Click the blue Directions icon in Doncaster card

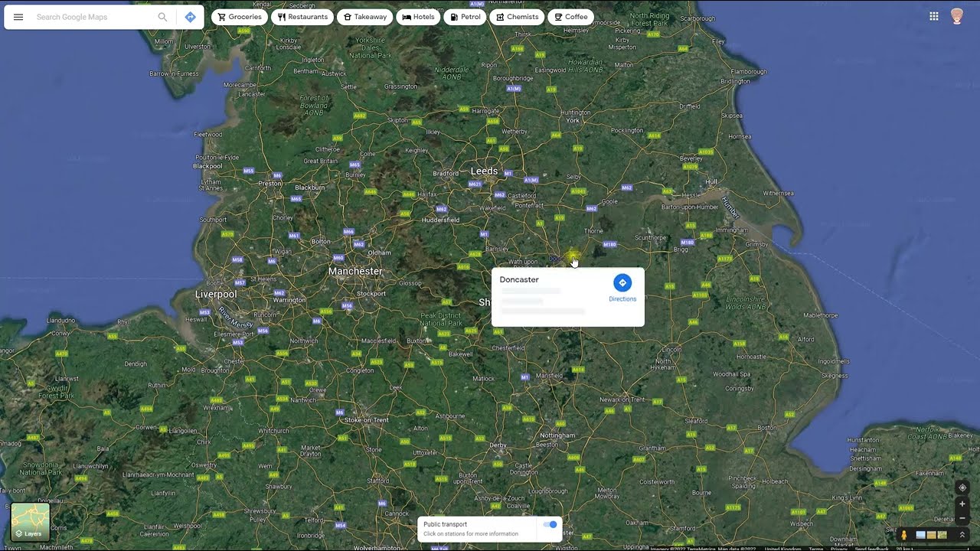(622, 282)
